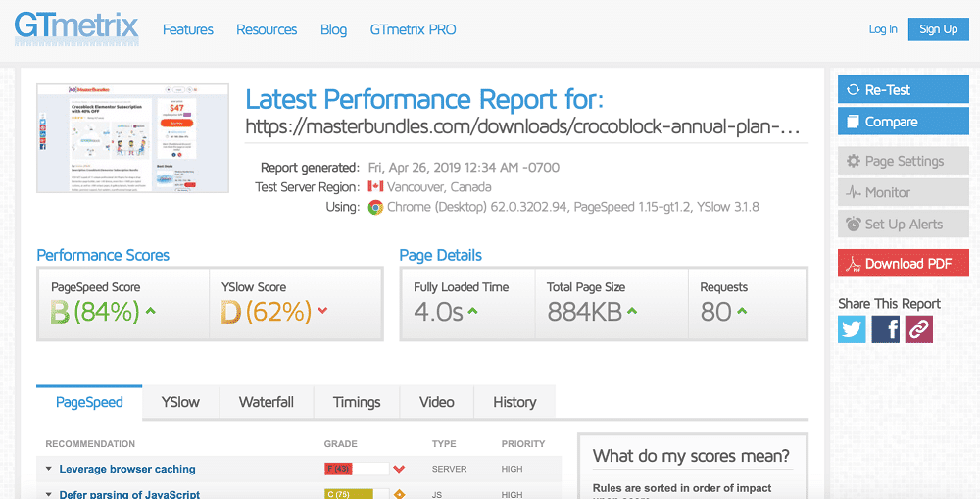Share report via Twitter icon
This screenshot has width=980, height=499.
pos(852,329)
